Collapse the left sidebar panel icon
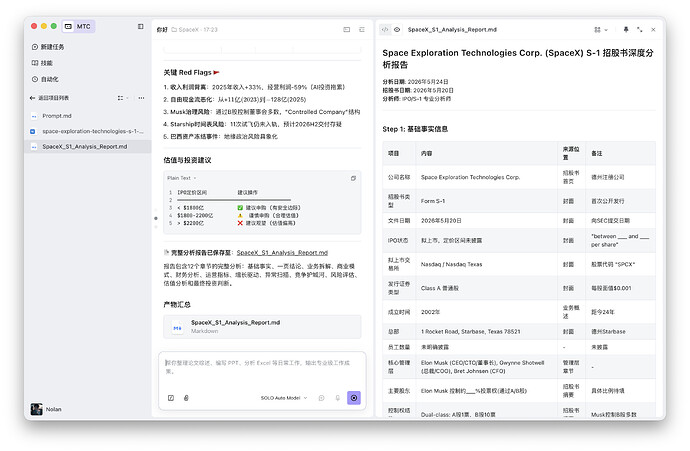 pyautogui.click(x=140, y=26)
